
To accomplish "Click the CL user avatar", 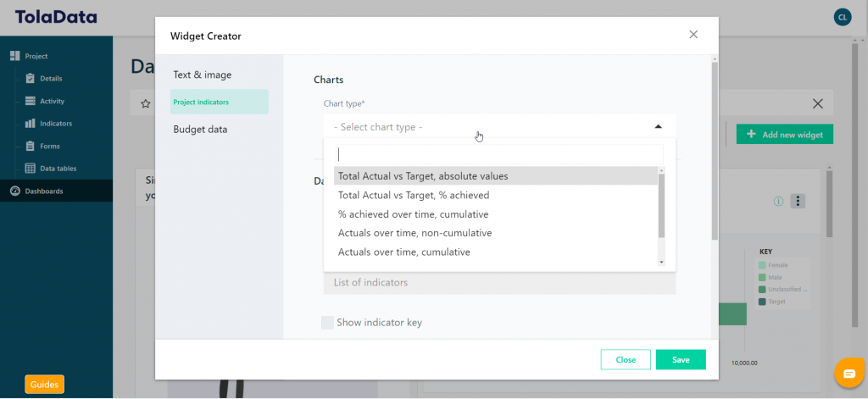I will tap(842, 17).
